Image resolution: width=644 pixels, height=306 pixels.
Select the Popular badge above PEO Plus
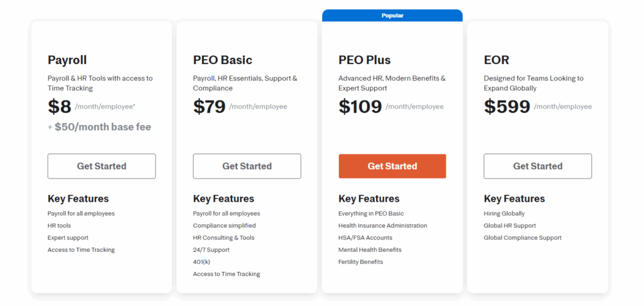[x=392, y=16]
